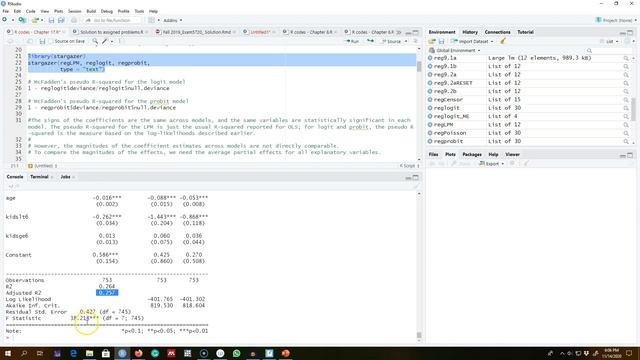This screenshot has height=360, width=640.
Task: Inspect reglogit with its magnifier icon
Action: point(626,108)
